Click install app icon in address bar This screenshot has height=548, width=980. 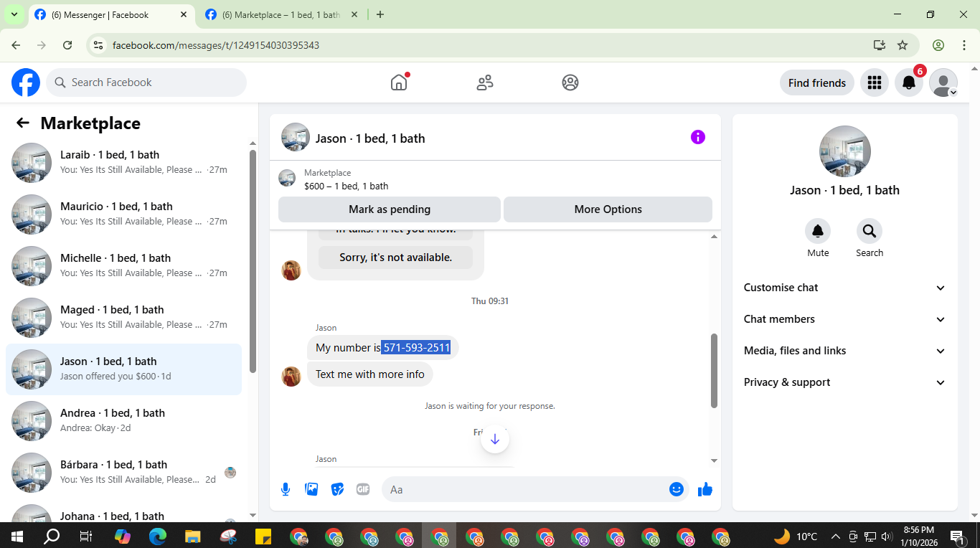pyautogui.click(x=880, y=45)
